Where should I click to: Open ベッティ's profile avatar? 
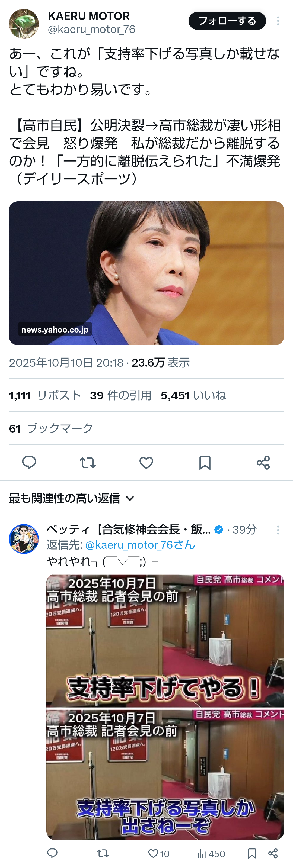point(24,539)
